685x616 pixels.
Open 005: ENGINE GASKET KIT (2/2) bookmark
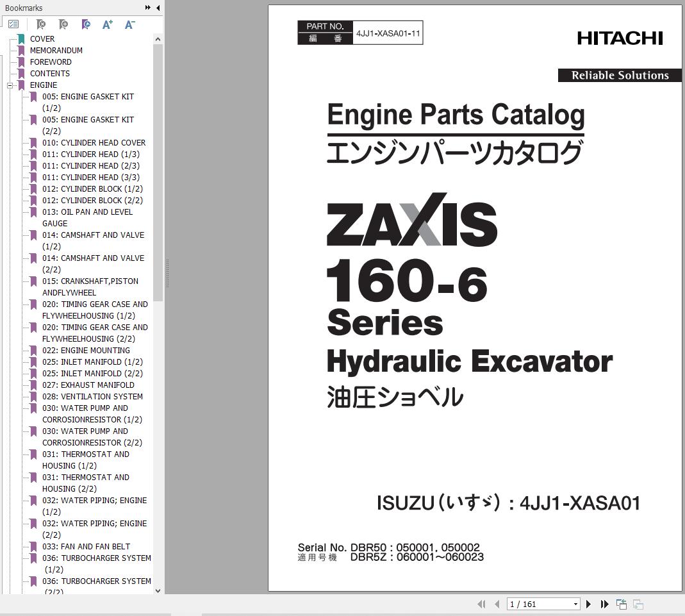tap(88, 126)
